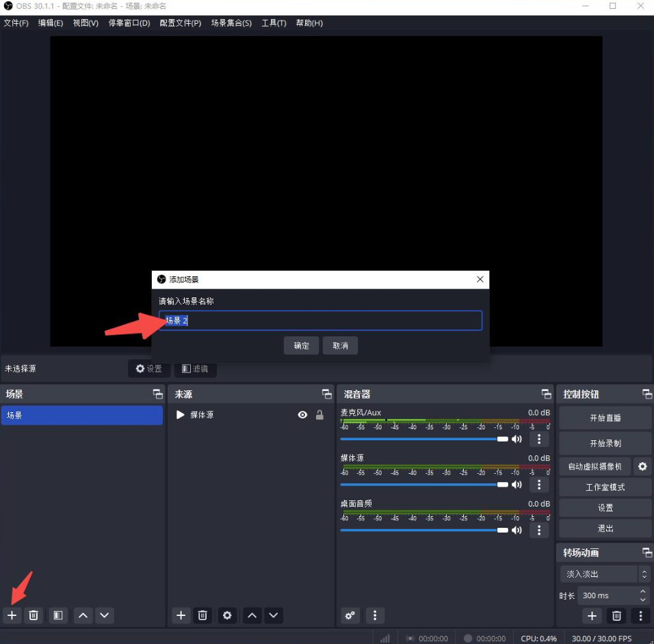The height and width of the screenshot is (644, 654).
Task: Undock the 来源 panel
Action: coord(326,394)
